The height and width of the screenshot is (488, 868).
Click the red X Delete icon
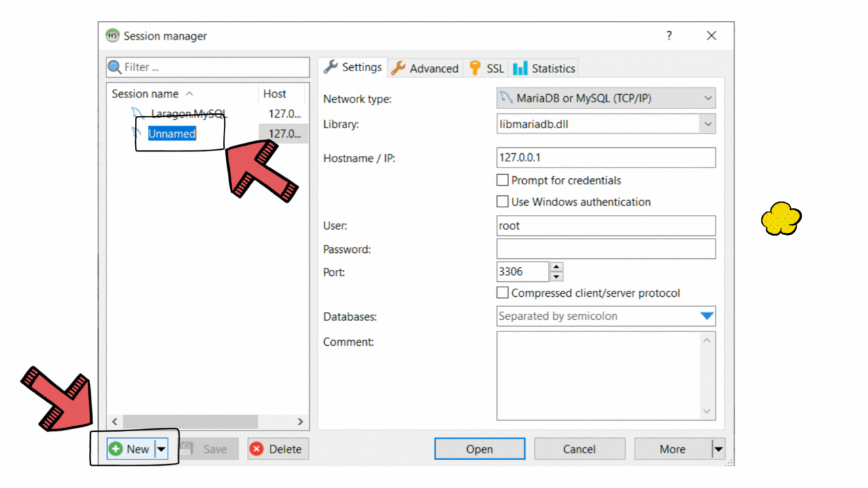[x=257, y=449]
